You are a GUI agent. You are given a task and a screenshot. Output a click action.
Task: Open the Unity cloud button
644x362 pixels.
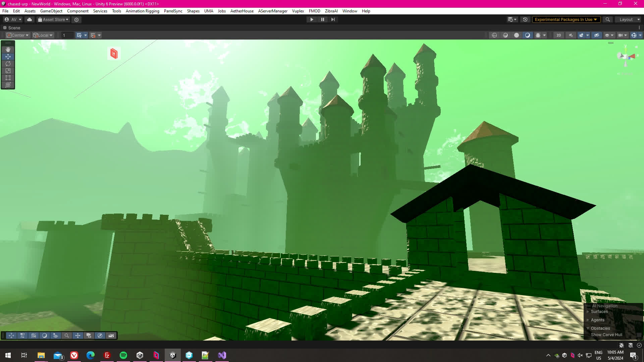tap(30, 19)
